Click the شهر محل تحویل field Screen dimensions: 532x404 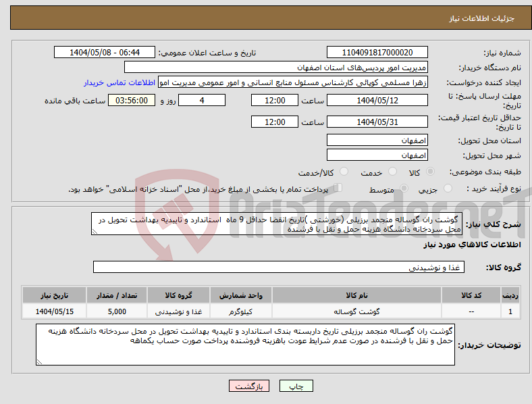tap(377, 155)
